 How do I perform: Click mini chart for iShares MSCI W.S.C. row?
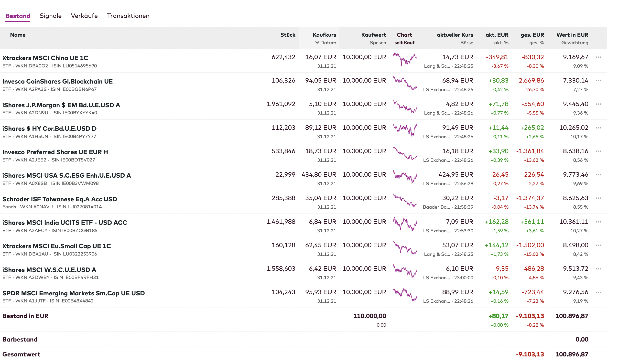(405, 271)
